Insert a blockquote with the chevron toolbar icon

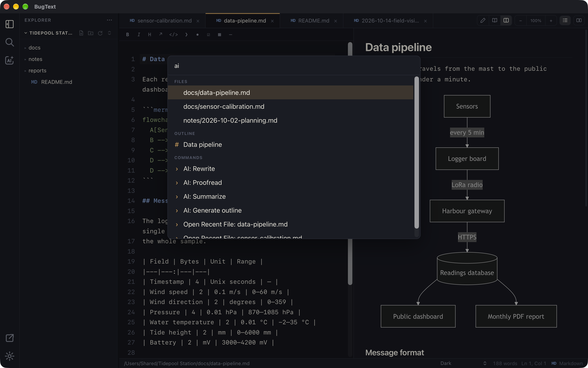pos(186,35)
